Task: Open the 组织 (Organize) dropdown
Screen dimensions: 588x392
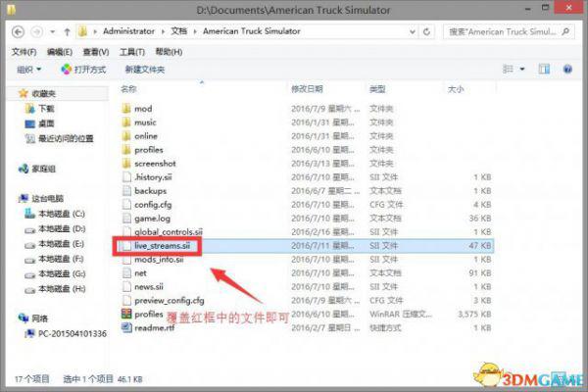Action: 28,70
